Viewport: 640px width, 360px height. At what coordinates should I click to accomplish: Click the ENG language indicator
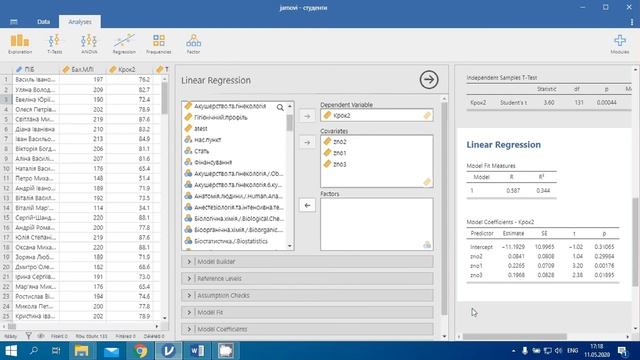[x=573, y=351]
